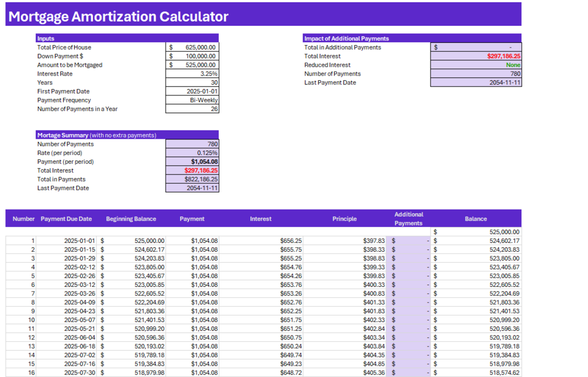Click the red Total Interest in Mortage Summary
This screenshot has width=588, height=377.
192,170
